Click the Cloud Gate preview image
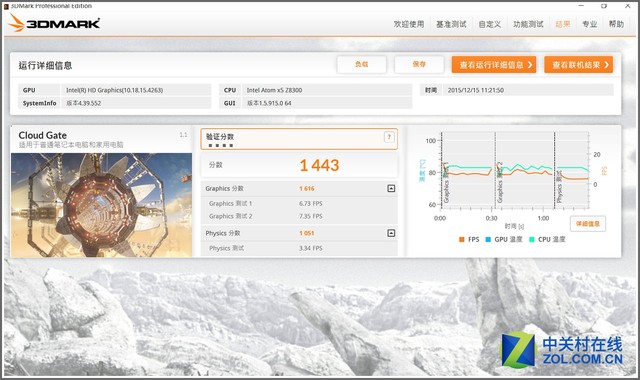640x380 pixels. (x=101, y=205)
